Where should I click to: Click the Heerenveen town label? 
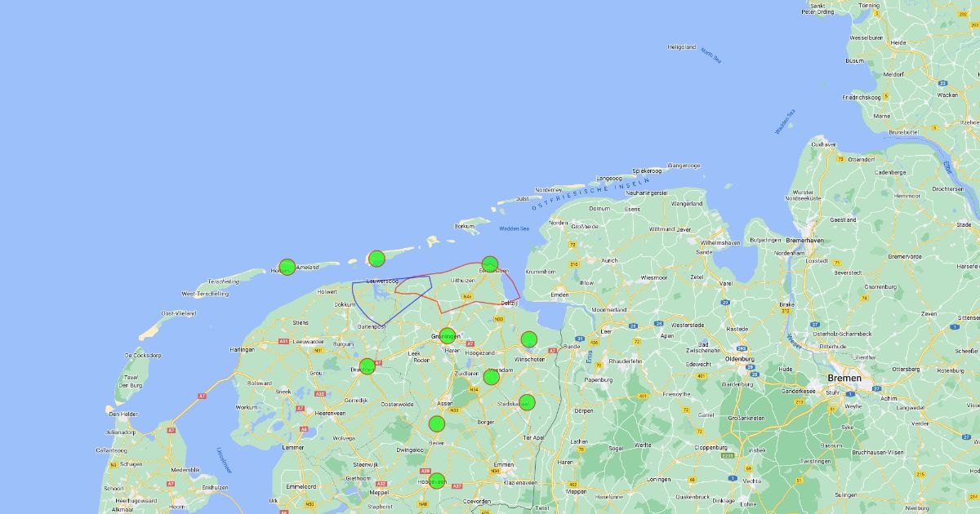[x=330, y=414]
